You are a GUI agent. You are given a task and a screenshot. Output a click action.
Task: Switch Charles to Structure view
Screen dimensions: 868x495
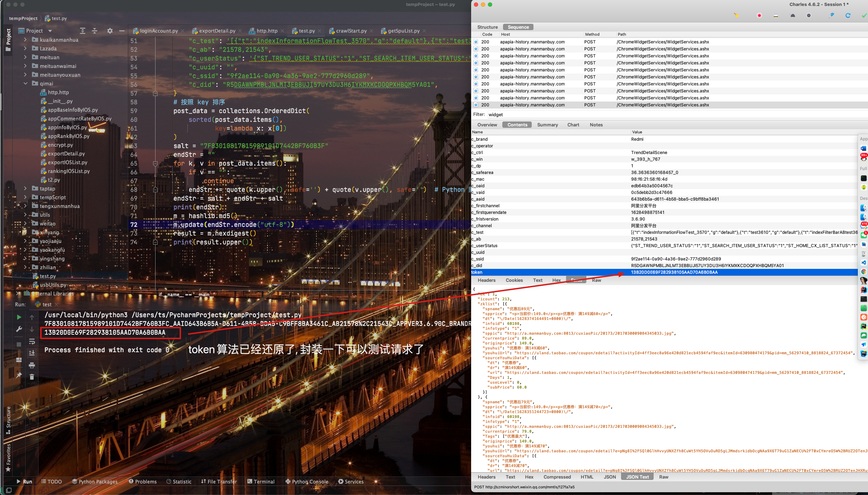click(487, 27)
